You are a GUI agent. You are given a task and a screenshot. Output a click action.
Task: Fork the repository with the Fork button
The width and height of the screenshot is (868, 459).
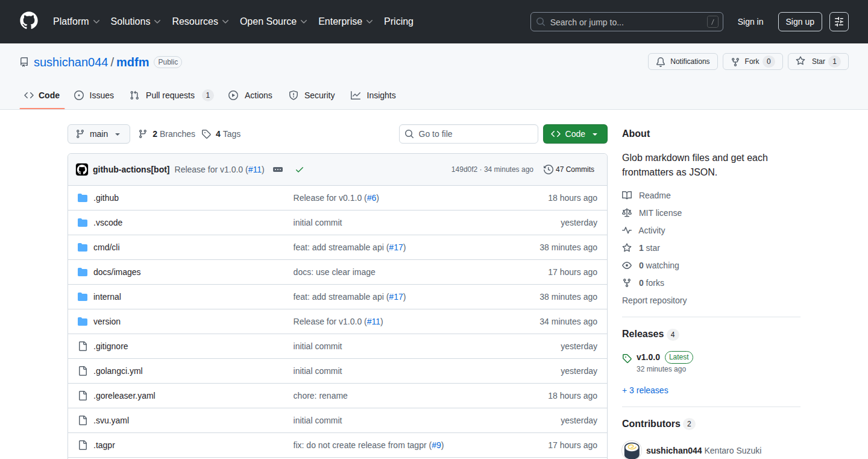pos(752,62)
